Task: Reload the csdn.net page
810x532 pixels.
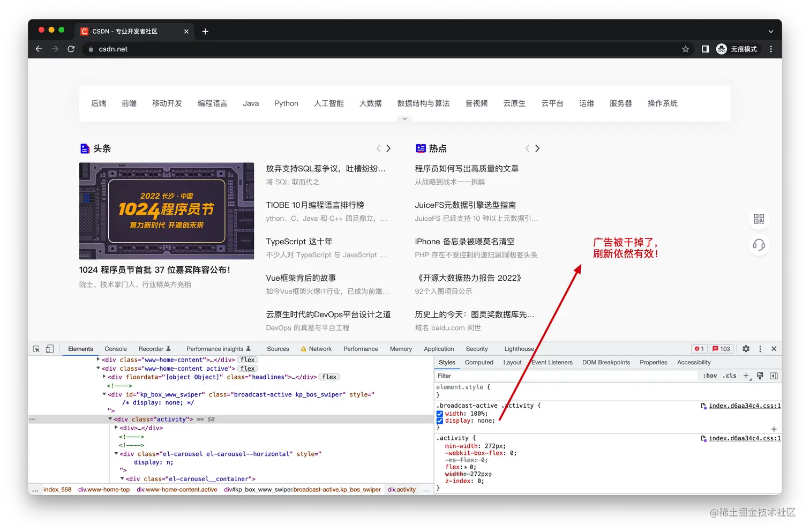Action: [x=71, y=49]
